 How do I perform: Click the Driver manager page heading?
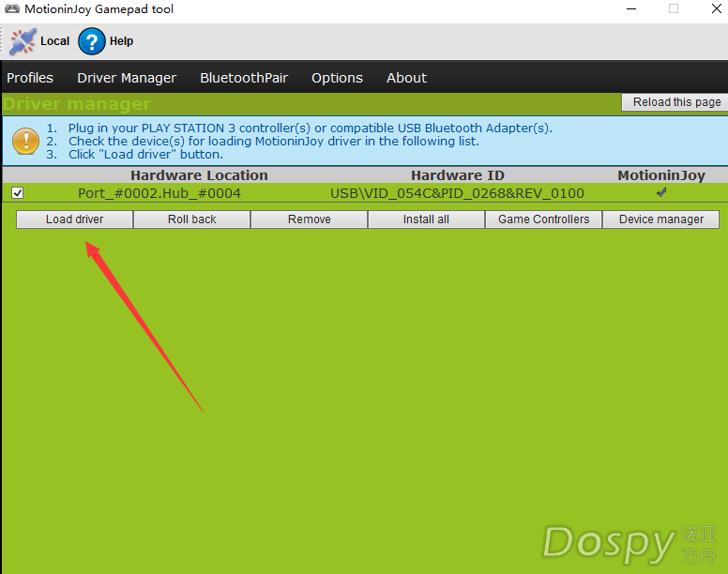coord(77,104)
